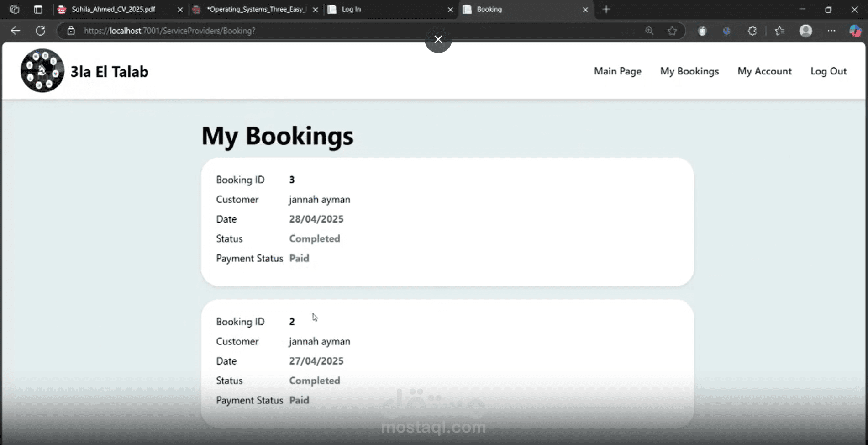The height and width of the screenshot is (445, 868).
Task: Go to Main Page link
Action: (617, 71)
